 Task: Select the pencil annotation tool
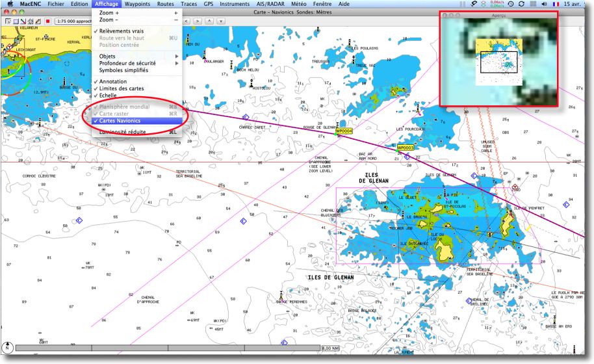(38, 21)
